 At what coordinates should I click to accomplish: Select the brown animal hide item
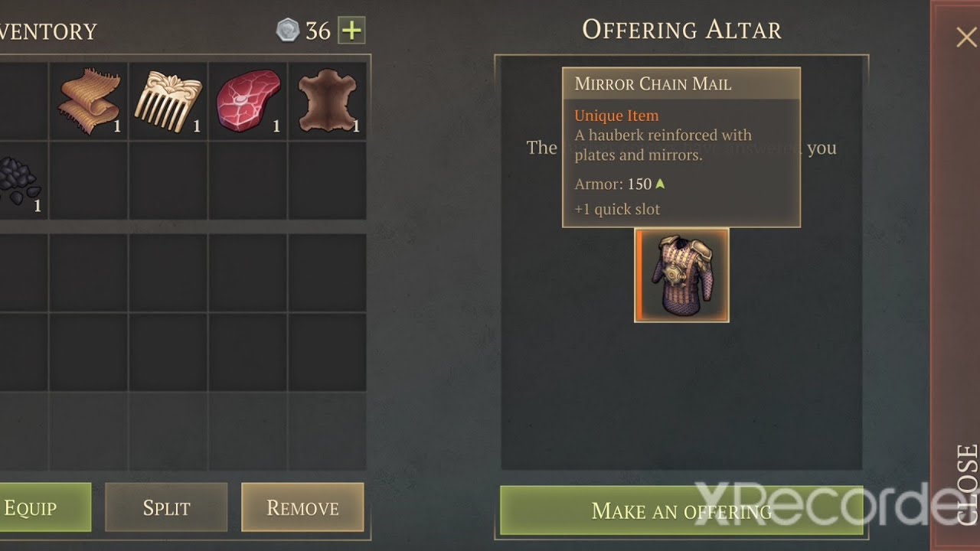click(327, 101)
